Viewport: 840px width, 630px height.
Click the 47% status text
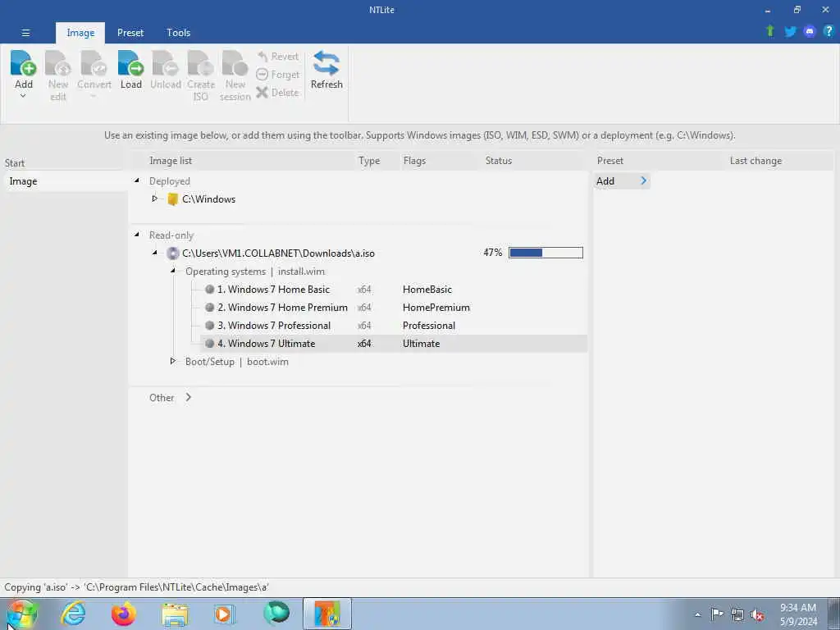pos(492,253)
